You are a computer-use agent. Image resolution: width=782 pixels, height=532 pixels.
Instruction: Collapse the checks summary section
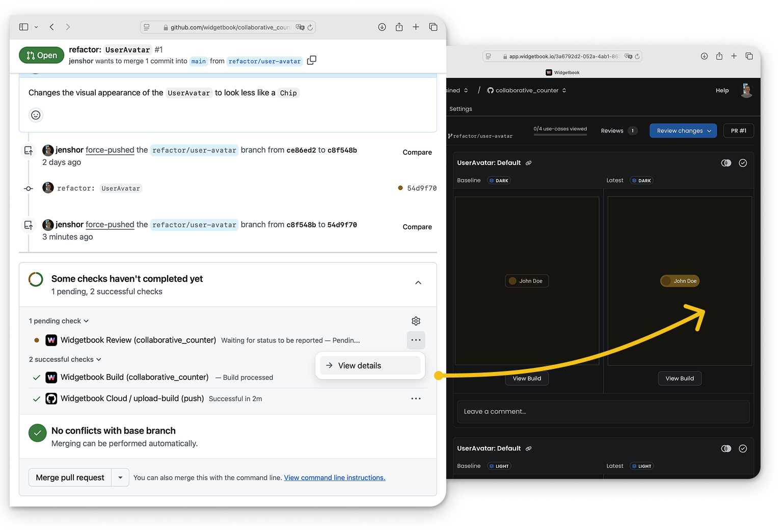(418, 283)
